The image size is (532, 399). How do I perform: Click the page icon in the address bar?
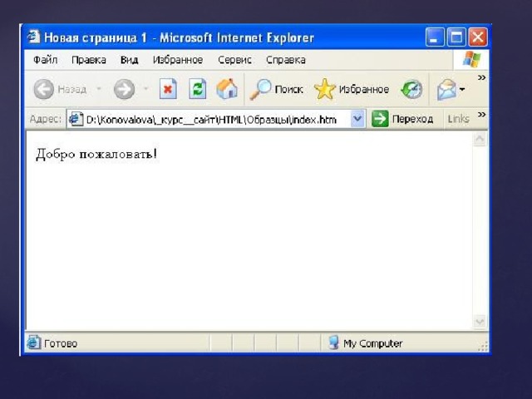pos(76,119)
